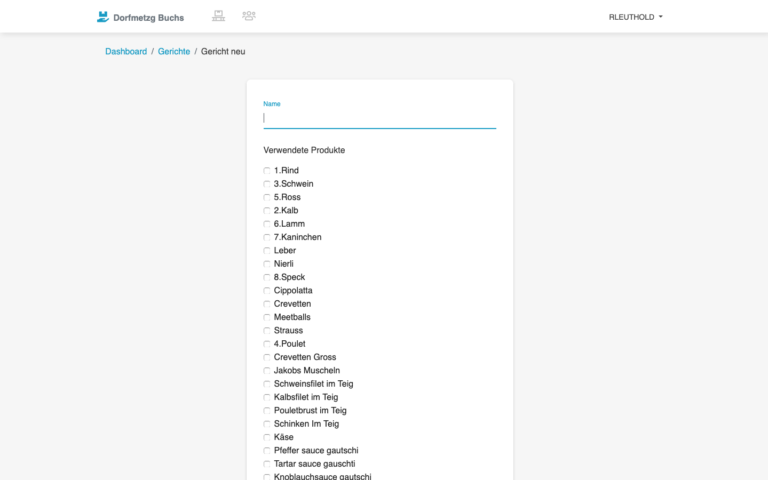Toggle the Cippolatta checkbox
The height and width of the screenshot is (480, 768).
pyautogui.click(x=267, y=290)
